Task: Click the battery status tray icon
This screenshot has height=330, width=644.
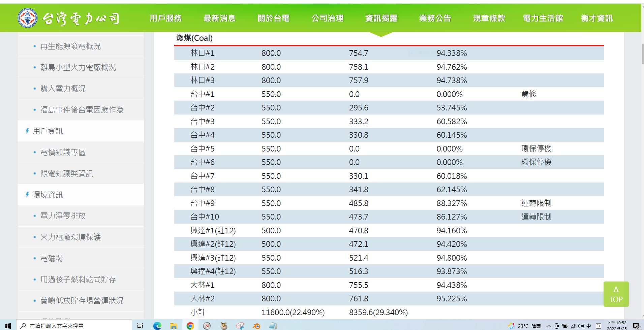Action: pos(565,326)
